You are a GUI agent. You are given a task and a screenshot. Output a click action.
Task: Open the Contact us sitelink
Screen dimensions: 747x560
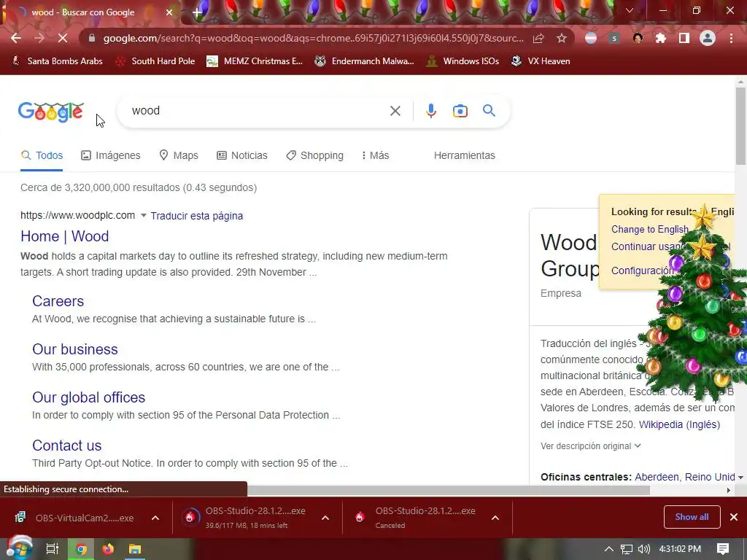(x=67, y=446)
